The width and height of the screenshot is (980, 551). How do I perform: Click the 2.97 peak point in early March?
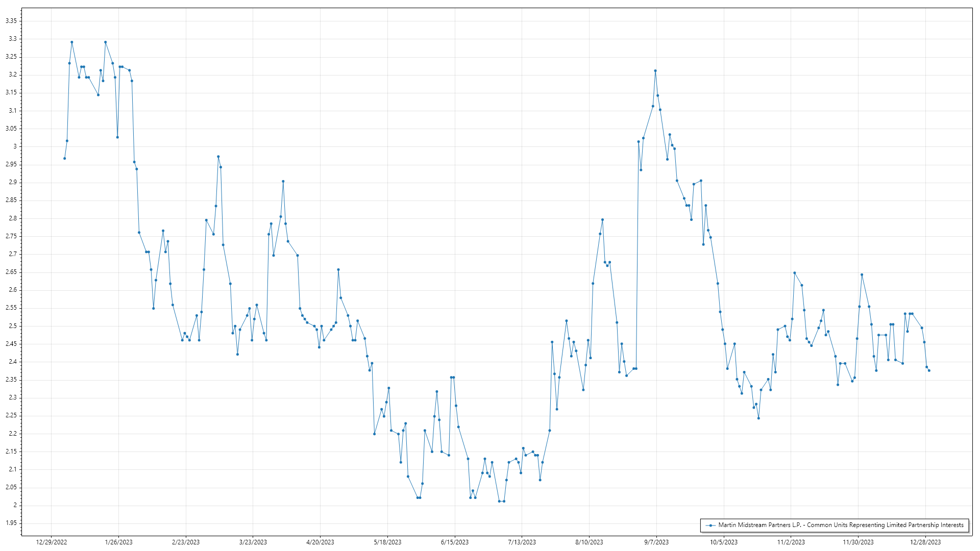(218, 157)
